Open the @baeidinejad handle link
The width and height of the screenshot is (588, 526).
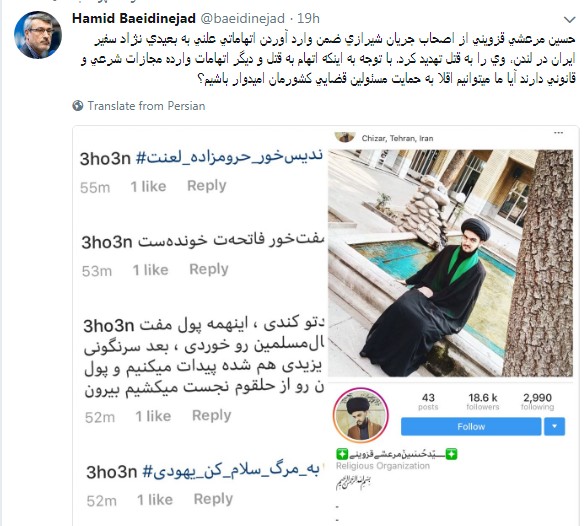pyautogui.click(x=243, y=18)
